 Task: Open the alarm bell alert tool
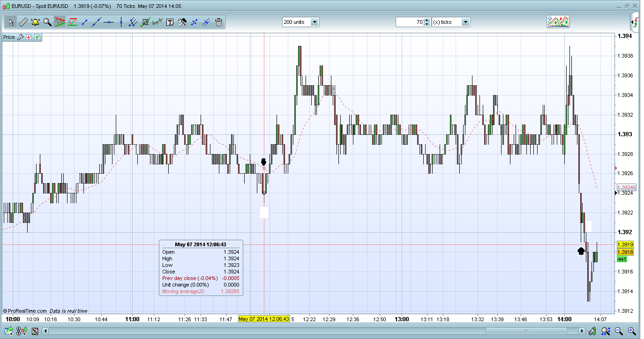coord(35,22)
